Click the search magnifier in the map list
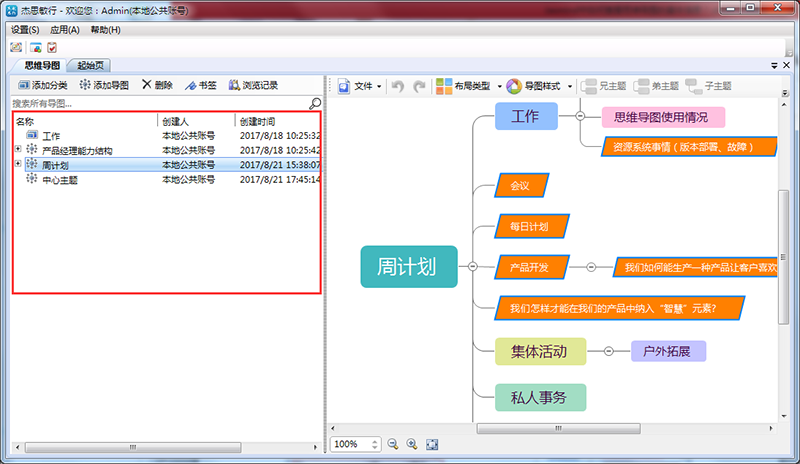 tap(315, 103)
